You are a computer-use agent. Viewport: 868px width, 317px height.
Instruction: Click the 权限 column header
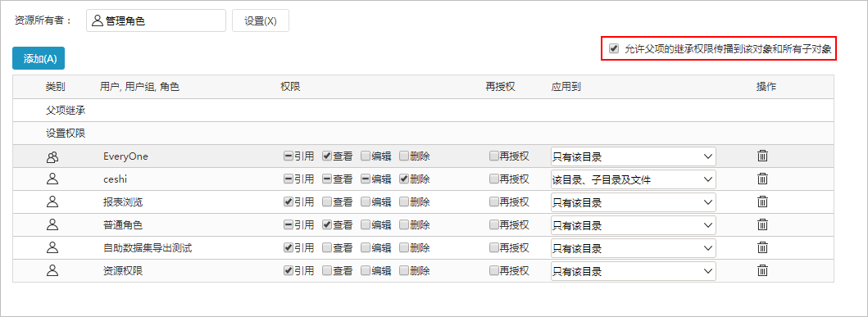tap(291, 87)
